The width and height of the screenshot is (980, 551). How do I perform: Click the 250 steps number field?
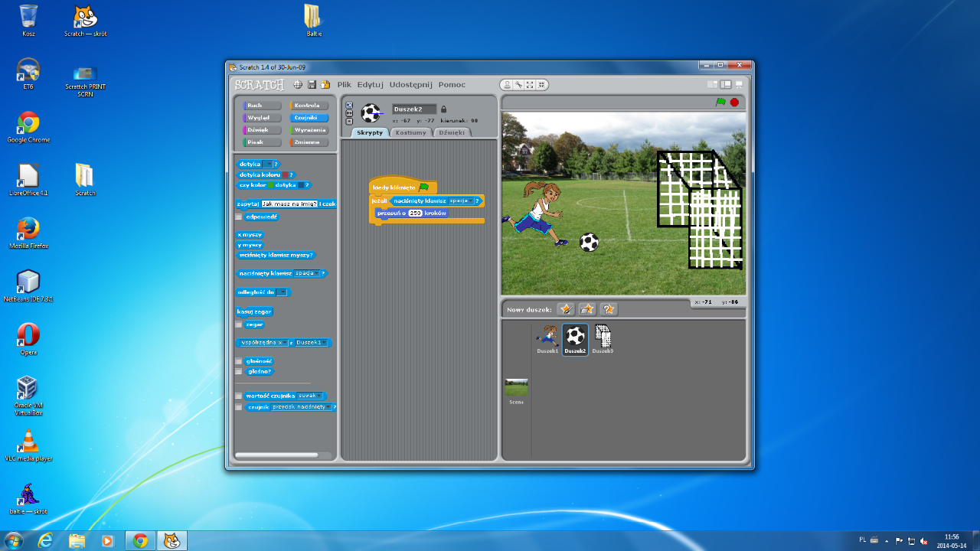pyautogui.click(x=416, y=213)
